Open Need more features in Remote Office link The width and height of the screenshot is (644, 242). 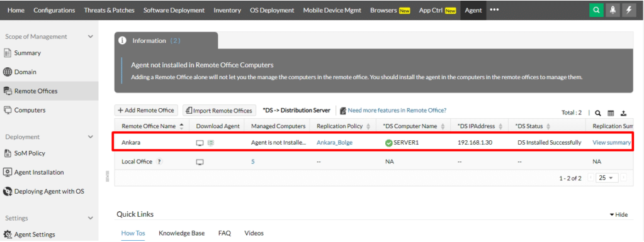pyautogui.click(x=397, y=111)
